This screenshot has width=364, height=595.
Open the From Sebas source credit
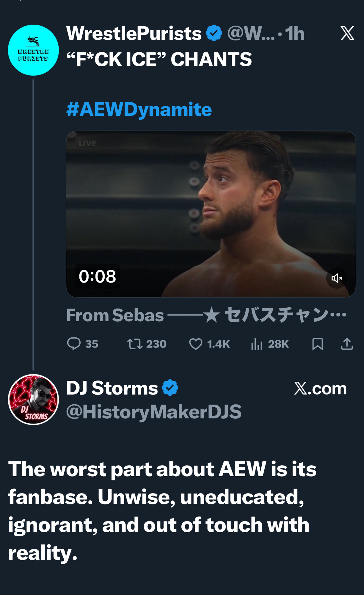tap(206, 315)
